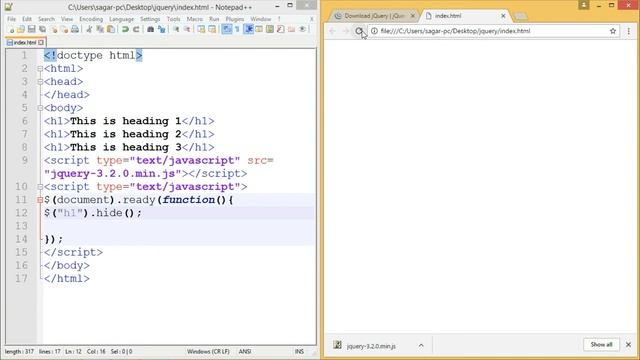640x360 pixels.
Task: Select the index.html tab in Notepad++
Action: pos(25,42)
